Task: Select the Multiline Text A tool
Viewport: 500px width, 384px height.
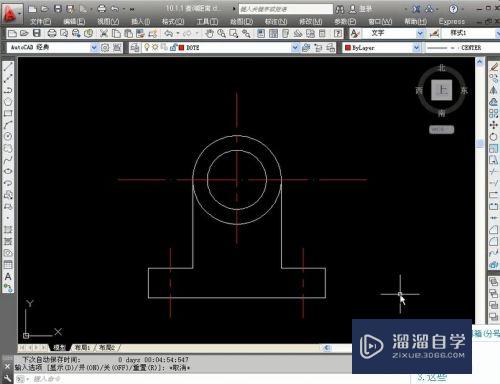Action: coord(8,276)
